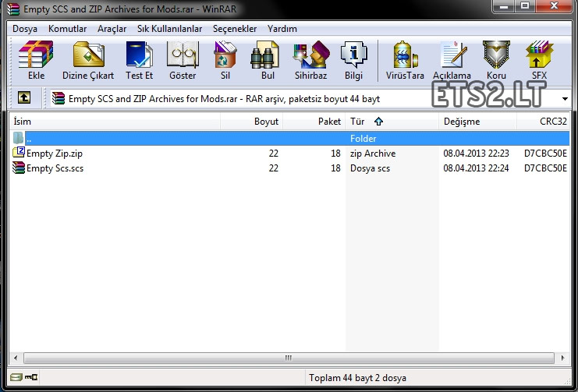Maximize the WinRAR window
This screenshot has width=578, height=392.
click(x=525, y=6)
